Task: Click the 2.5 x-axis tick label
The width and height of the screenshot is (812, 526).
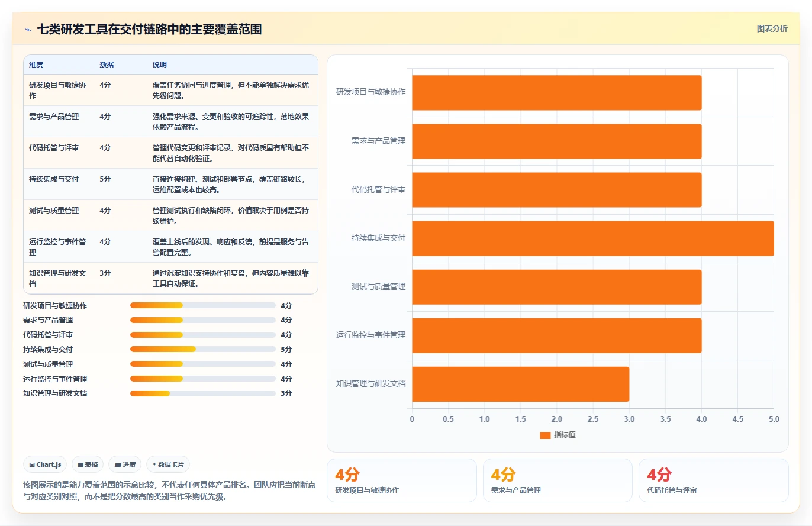Action: click(593, 419)
